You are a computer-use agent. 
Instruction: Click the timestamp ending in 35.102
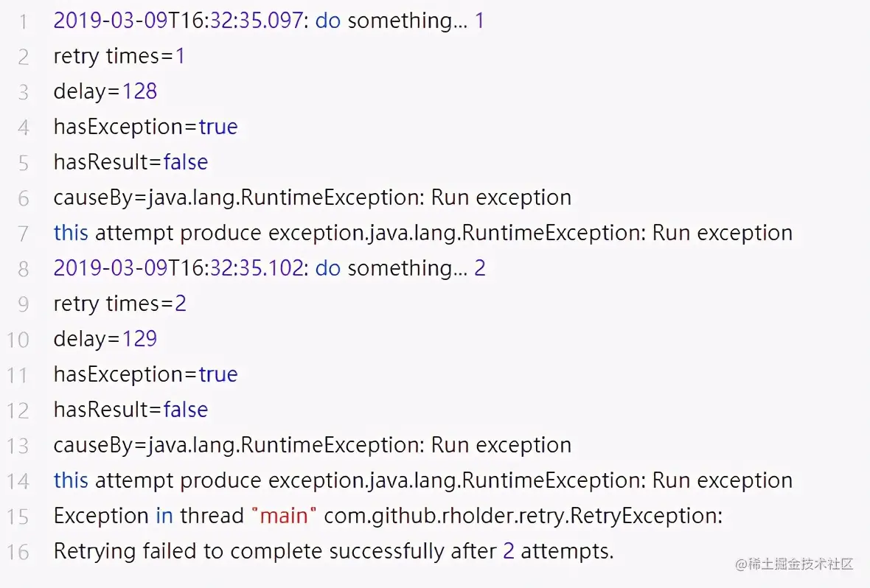178,268
